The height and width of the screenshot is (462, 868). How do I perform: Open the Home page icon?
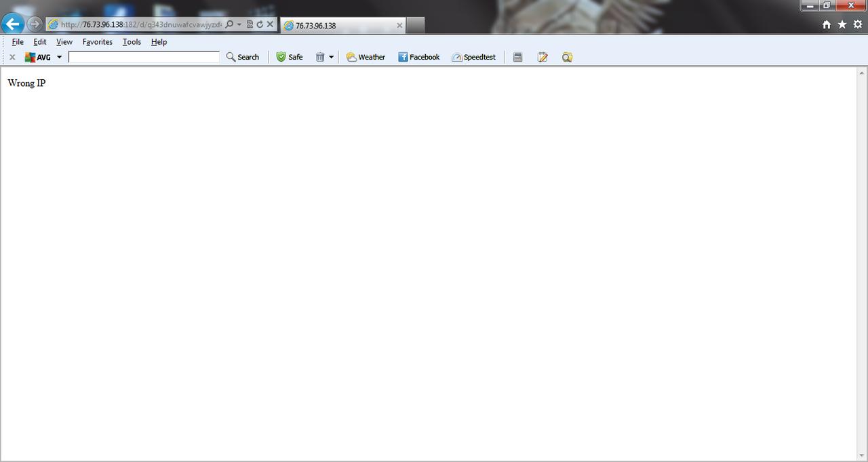pos(826,24)
